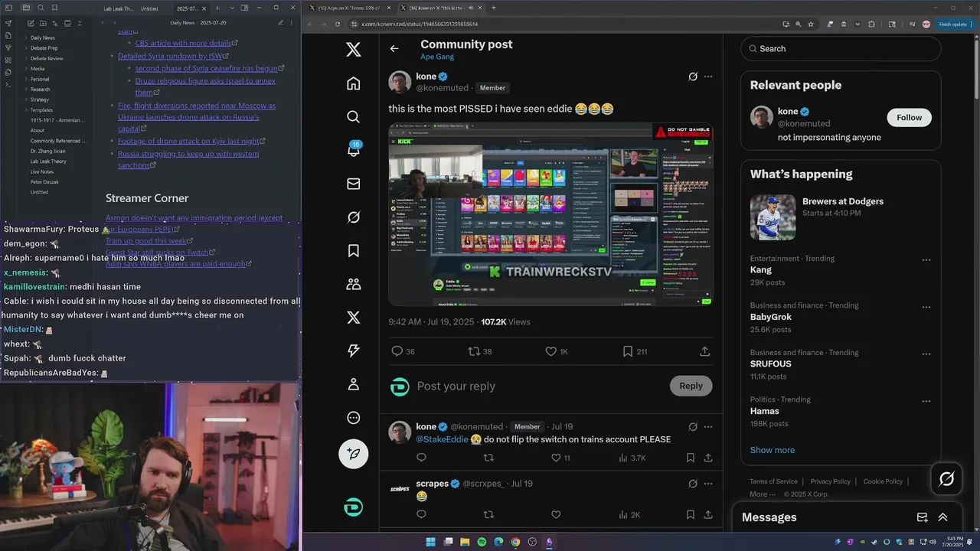Click Show more under trending
This screenshot has height=551, width=980.
pos(773,450)
